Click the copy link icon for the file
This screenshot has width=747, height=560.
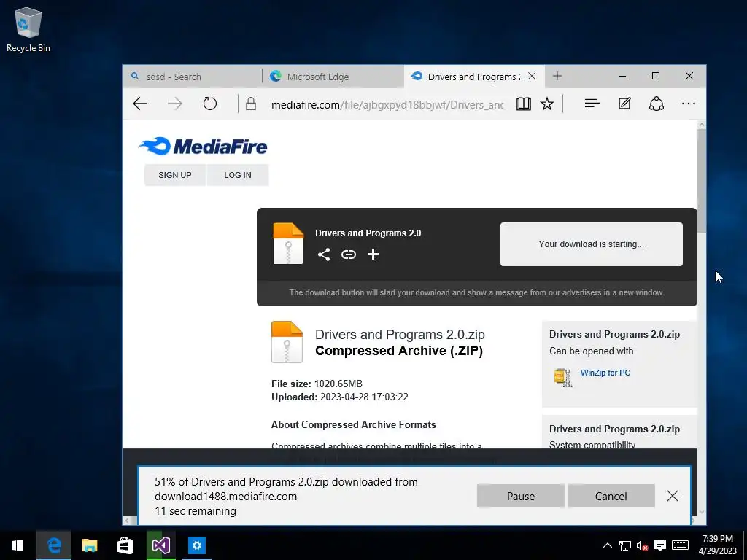click(x=348, y=254)
